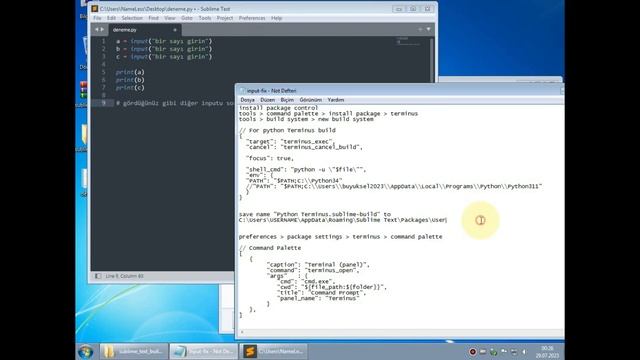Viewport: 640px width, 360px height.
Task: Click line number 5 in the gutter
Action: pos(103,72)
